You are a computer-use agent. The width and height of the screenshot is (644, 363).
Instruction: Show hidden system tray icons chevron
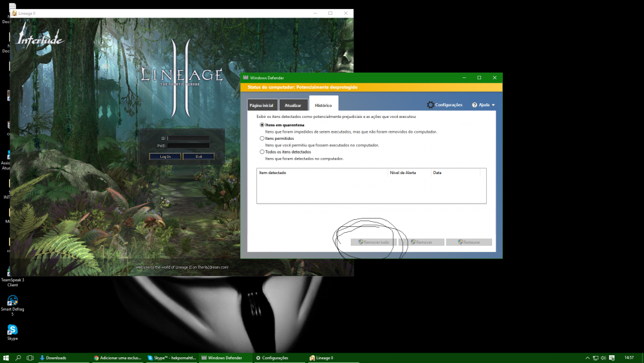587,358
